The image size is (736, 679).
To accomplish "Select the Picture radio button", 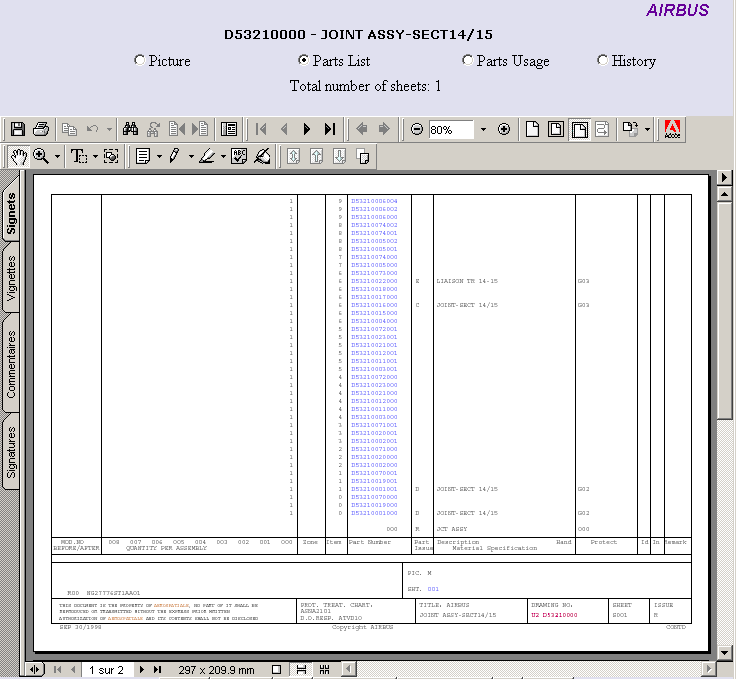I will click(139, 60).
